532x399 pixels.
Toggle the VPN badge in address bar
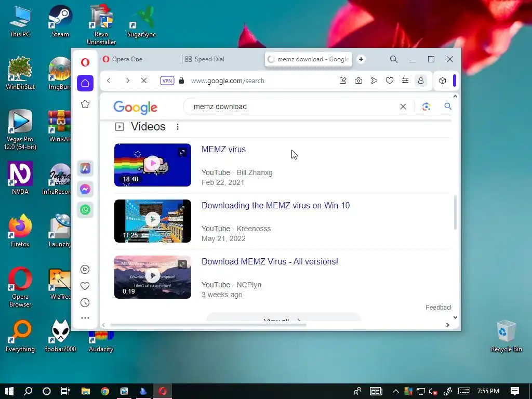click(x=167, y=81)
